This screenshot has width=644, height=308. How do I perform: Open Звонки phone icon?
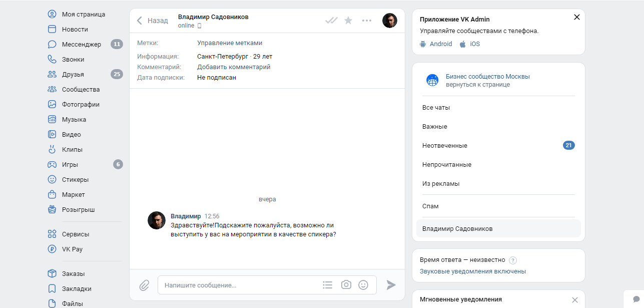pos(52,59)
